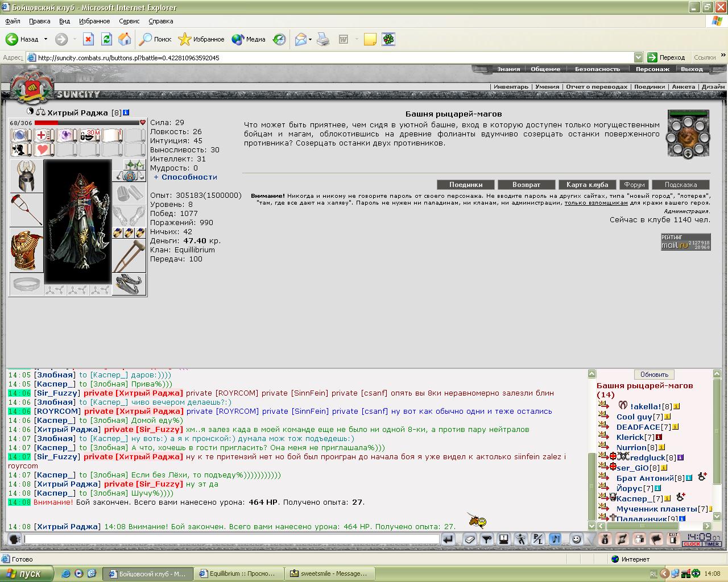Open the Инвентарь tab
The width and height of the screenshot is (728, 582).
pos(511,87)
